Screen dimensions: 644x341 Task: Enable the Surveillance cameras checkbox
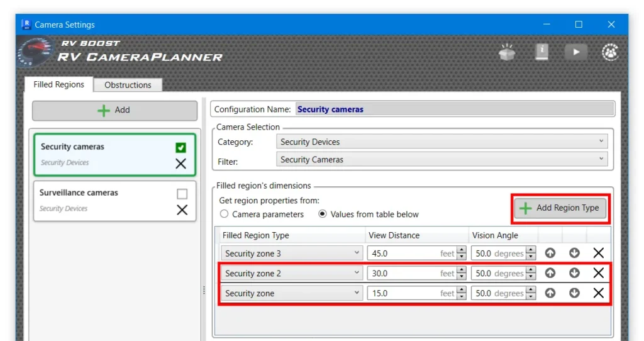[182, 194]
